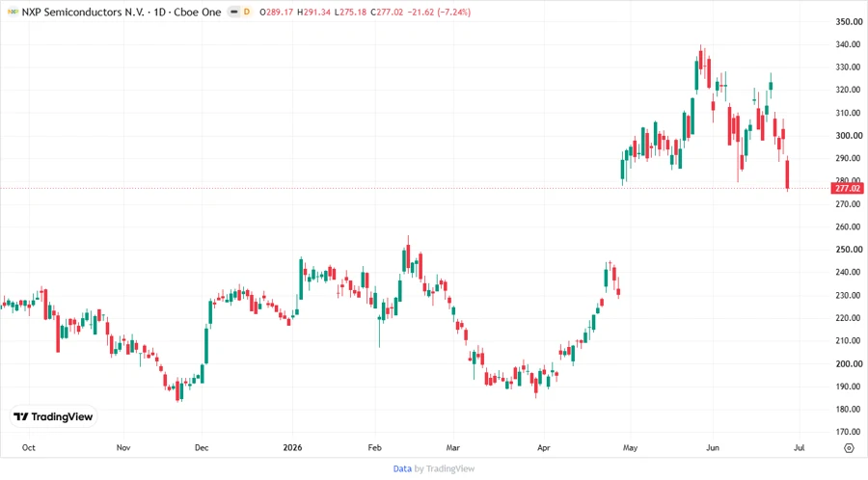The height and width of the screenshot is (480, 868).
Task: Open the 'Data' link below chart
Action: [402, 468]
